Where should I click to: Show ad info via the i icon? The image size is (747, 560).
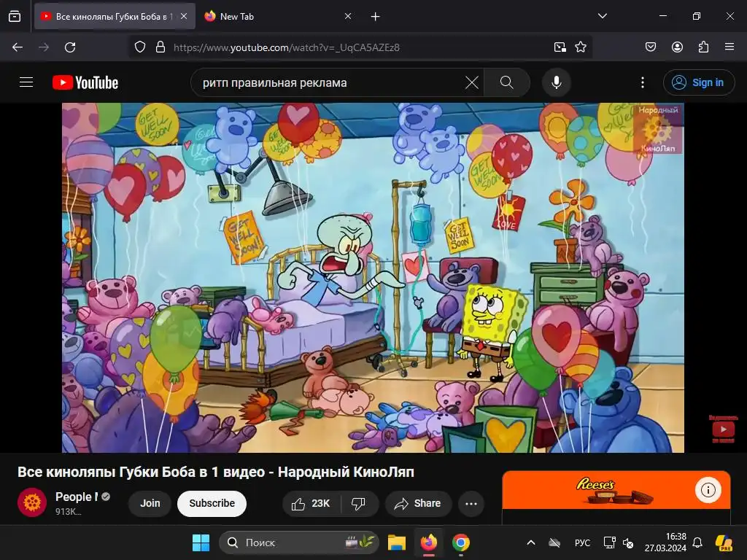708,490
